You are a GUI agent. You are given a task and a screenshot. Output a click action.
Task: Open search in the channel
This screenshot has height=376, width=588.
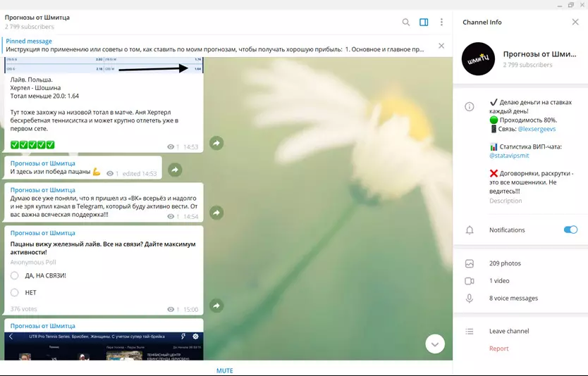click(x=406, y=22)
